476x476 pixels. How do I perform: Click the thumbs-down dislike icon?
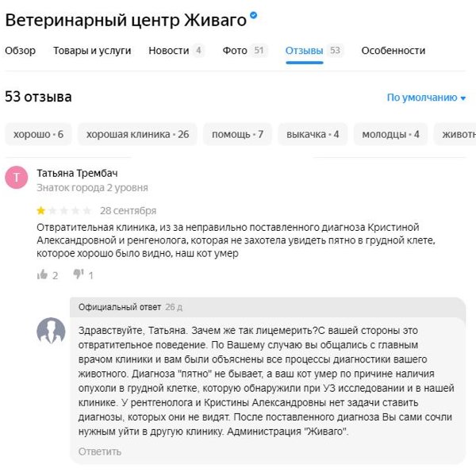click(79, 274)
